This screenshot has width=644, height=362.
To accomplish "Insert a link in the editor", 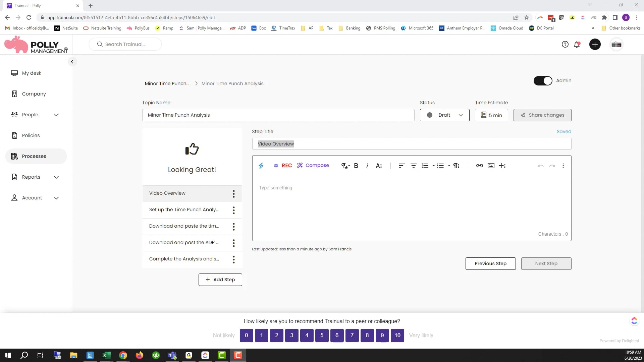I will 480,166.
